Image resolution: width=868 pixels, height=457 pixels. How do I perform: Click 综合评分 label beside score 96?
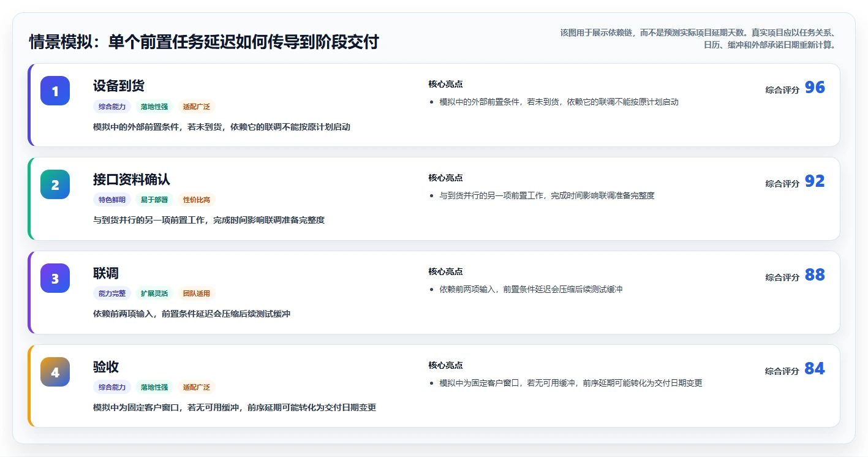point(782,89)
